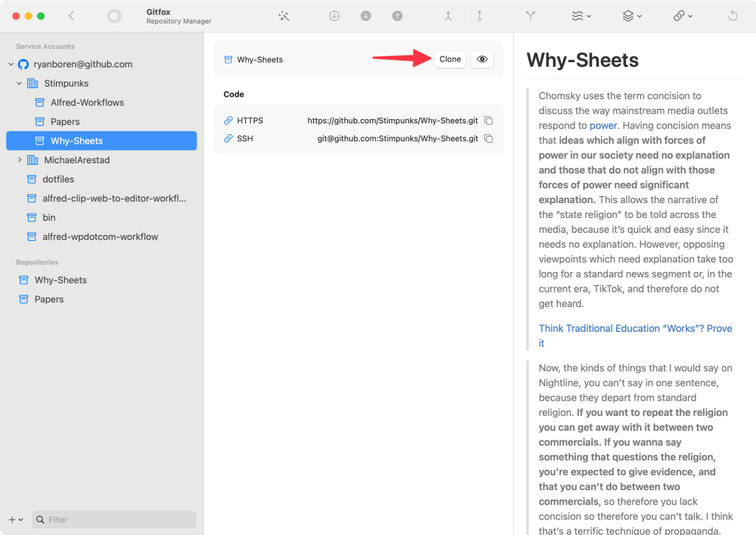756x535 pixels.
Task: Select Why-Sheets under Stimpunks
Action: [x=102, y=141]
